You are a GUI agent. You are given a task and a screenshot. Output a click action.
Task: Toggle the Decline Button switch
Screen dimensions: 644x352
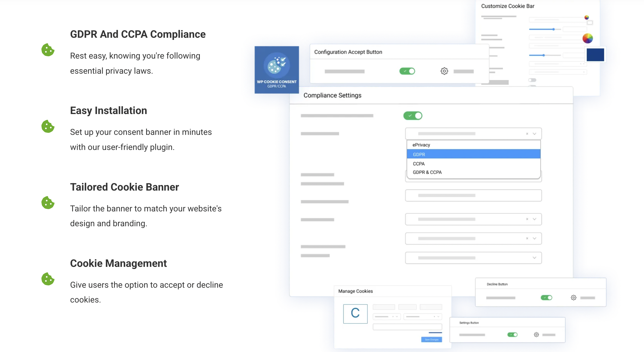coord(546,298)
